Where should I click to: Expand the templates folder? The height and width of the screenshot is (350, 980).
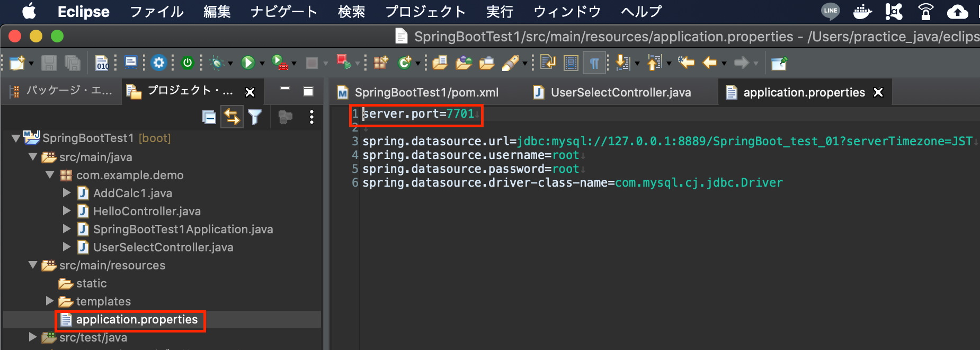49,301
